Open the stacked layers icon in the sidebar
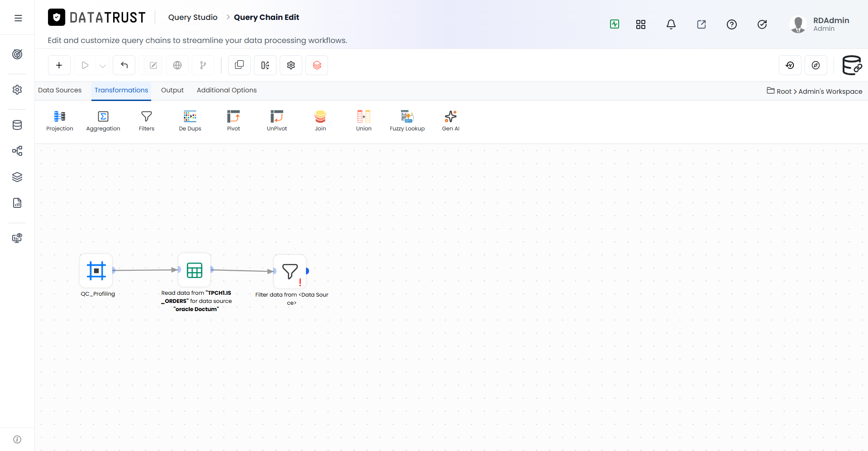Image resolution: width=868 pixels, height=451 pixels. tap(17, 177)
